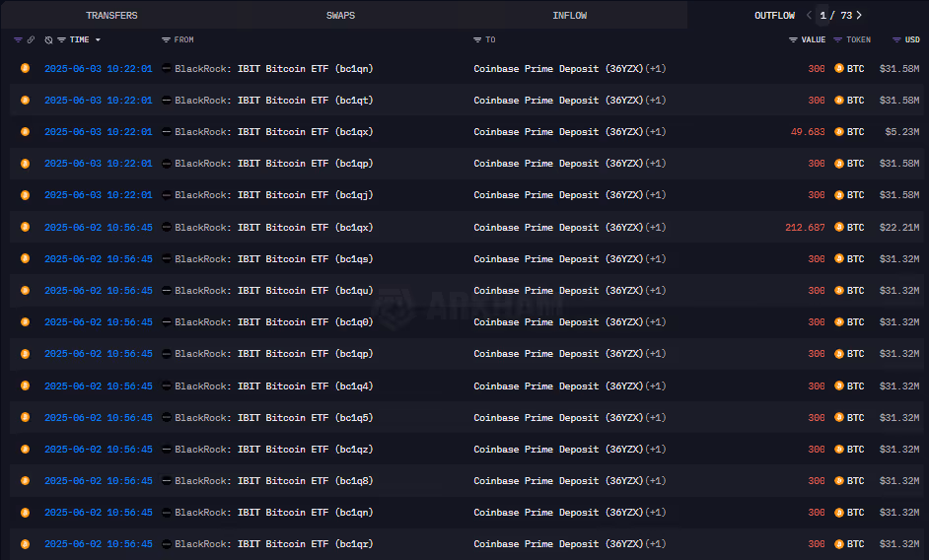Click the $5.23M USD amount

[902, 131]
